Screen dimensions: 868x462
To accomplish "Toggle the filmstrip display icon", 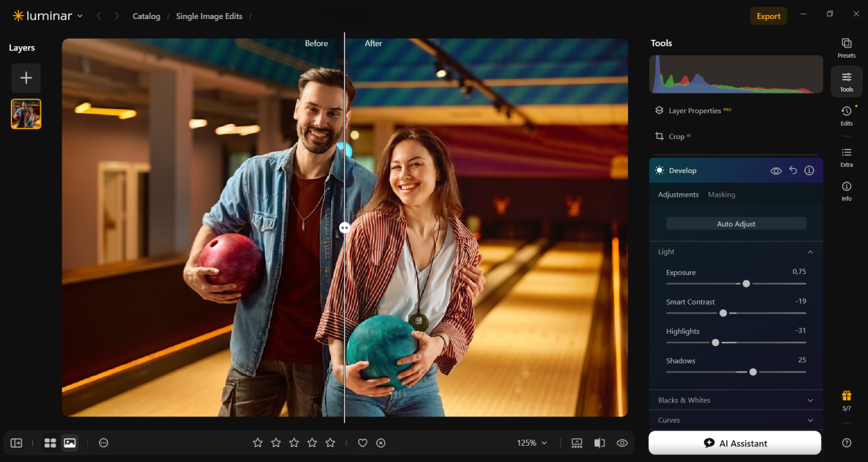I will click(577, 443).
